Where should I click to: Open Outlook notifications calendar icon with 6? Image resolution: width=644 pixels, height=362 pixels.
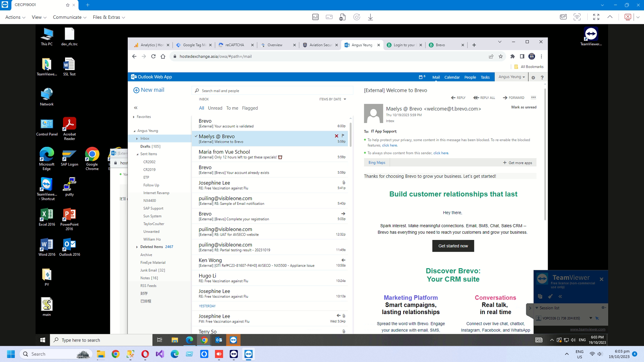tap(422, 77)
